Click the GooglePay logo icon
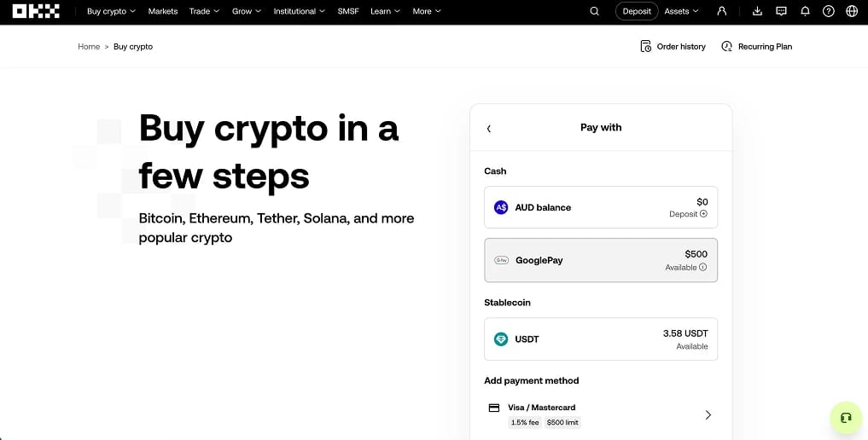 [x=502, y=260]
